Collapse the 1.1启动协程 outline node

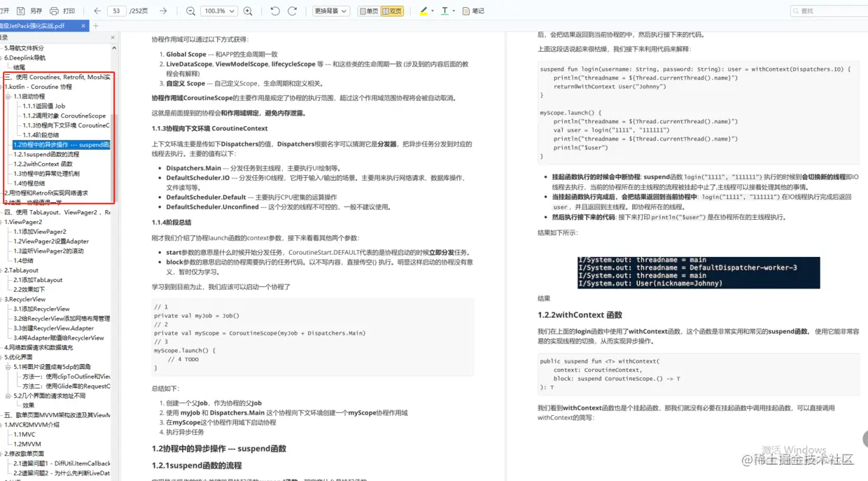point(9,96)
